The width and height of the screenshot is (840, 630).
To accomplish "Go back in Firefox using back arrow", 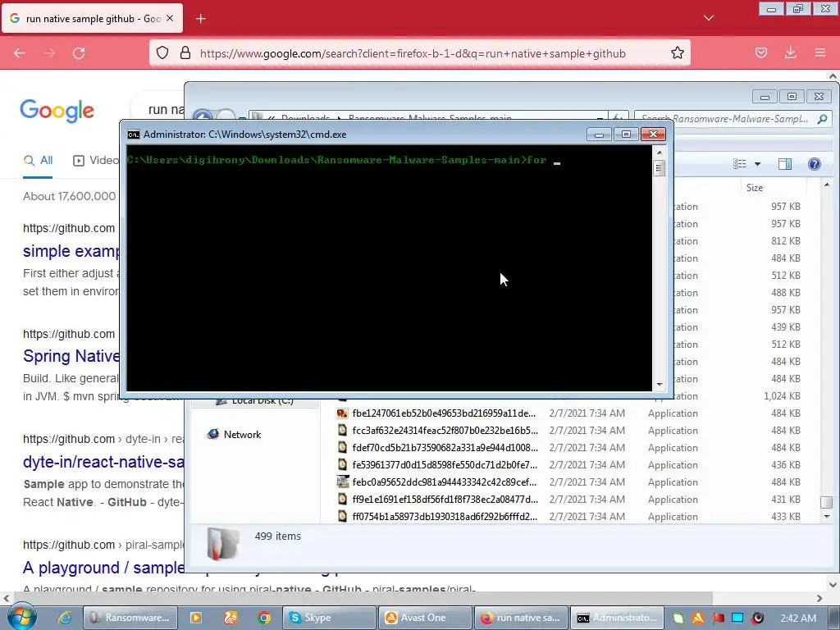I will [x=20, y=53].
